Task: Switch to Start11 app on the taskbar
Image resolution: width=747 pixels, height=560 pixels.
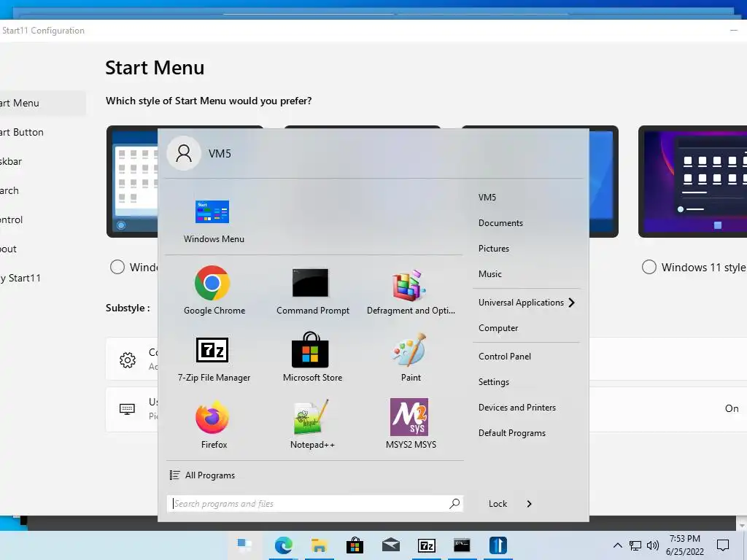Action: pos(498,545)
